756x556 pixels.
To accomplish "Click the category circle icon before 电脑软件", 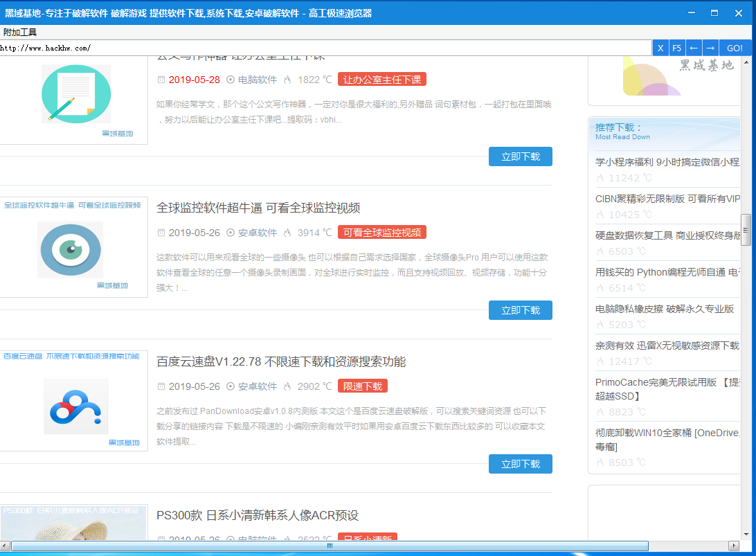I will click(231, 80).
